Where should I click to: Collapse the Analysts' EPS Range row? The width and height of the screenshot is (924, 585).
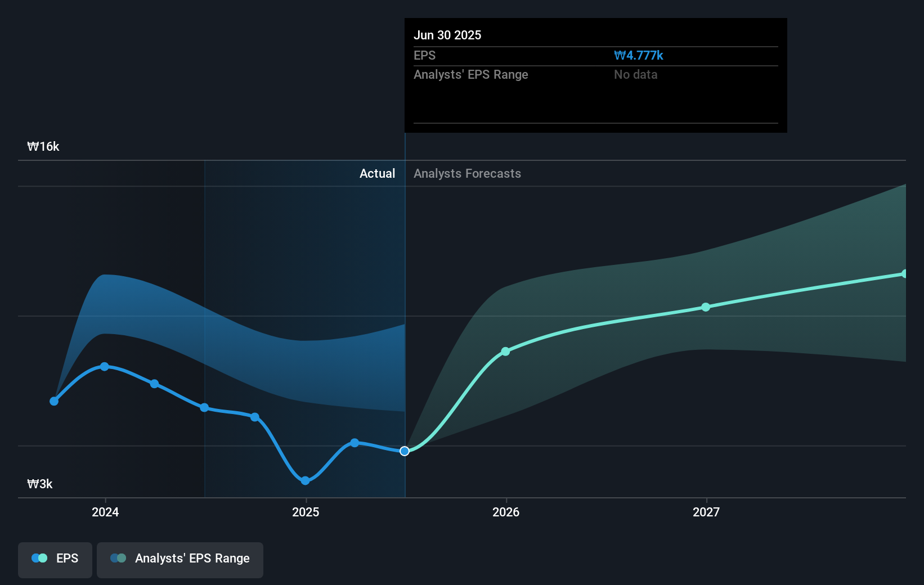coord(471,74)
